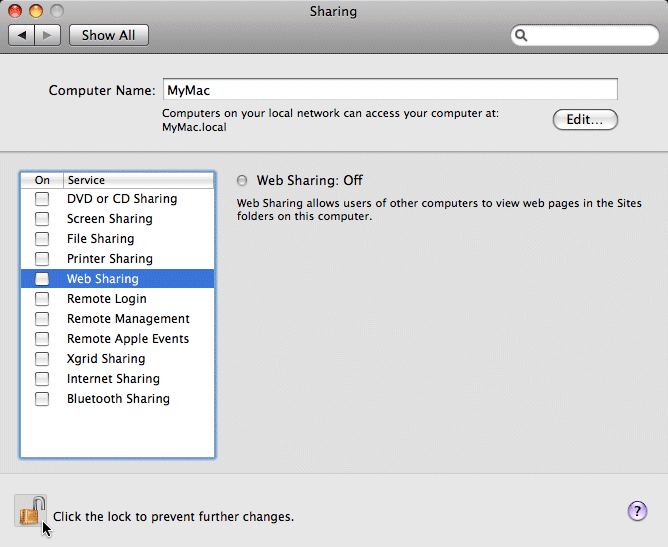The image size is (668, 547).
Task: Turn on the File Sharing checkbox
Action: (x=42, y=239)
